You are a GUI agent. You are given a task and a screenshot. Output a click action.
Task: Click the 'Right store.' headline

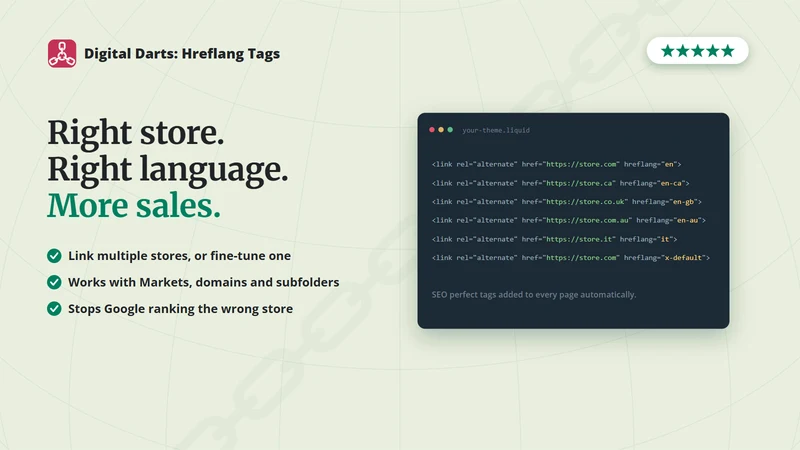pyautogui.click(x=136, y=133)
